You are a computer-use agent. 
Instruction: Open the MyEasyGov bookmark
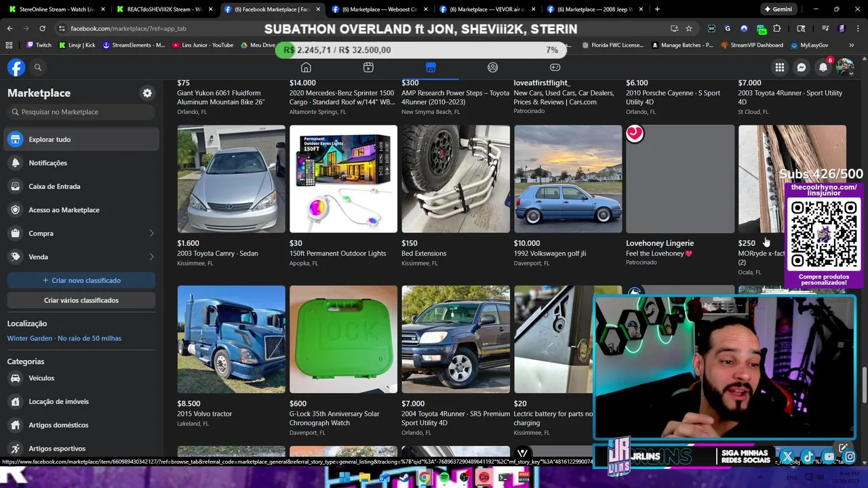pos(809,45)
